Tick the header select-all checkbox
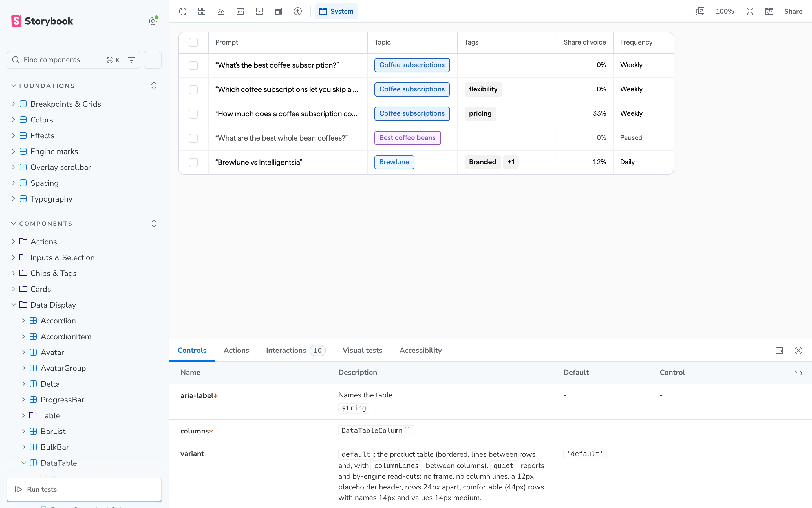This screenshot has height=508, width=812. click(193, 42)
